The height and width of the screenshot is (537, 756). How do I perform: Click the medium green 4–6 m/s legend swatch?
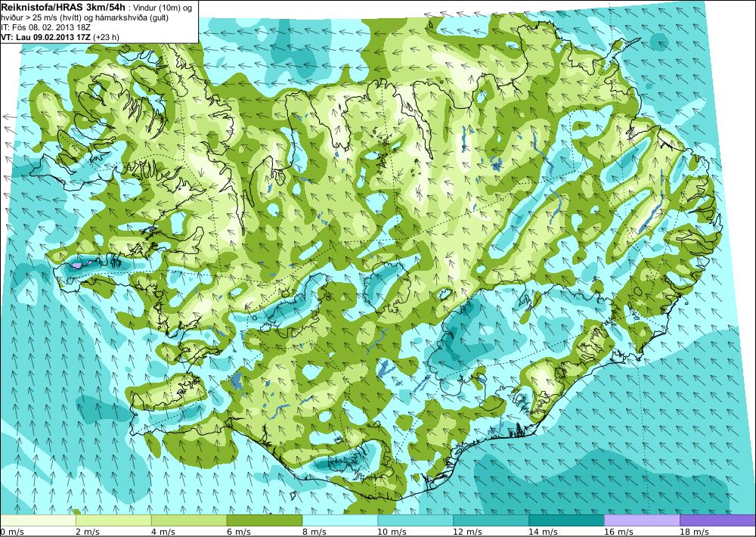click(189, 520)
